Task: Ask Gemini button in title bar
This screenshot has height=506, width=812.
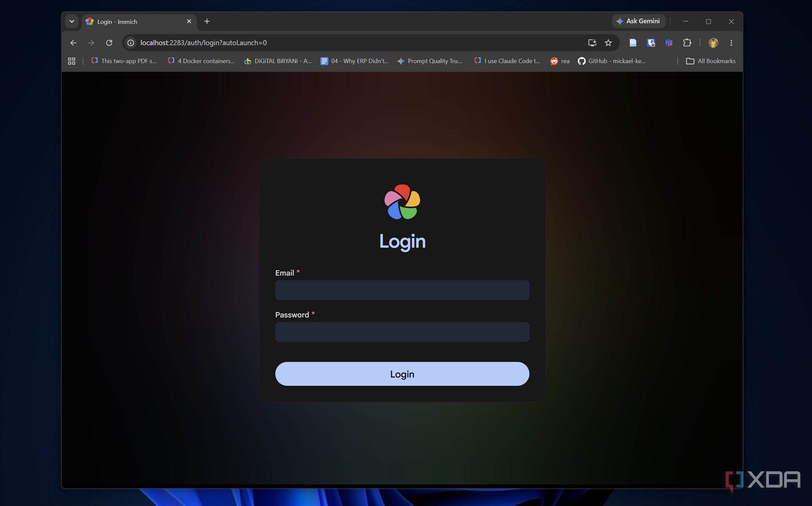Action: [x=638, y=21]
